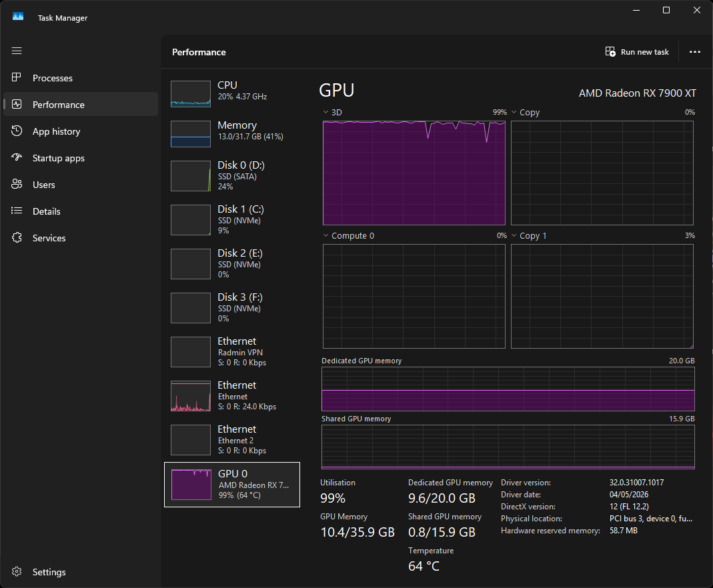
Task: Click the Run new task icon
Action: point(610,52)
